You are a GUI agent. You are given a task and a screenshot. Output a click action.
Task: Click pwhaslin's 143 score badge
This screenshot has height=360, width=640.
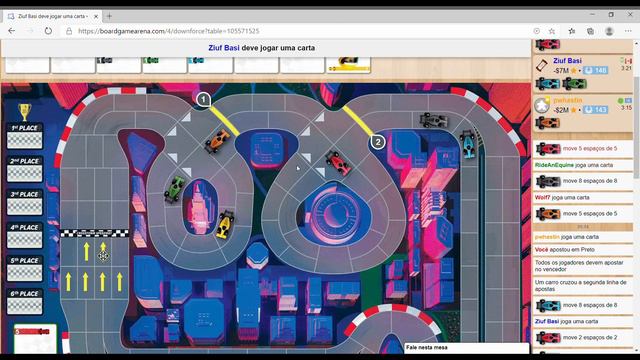pos(596,110)
